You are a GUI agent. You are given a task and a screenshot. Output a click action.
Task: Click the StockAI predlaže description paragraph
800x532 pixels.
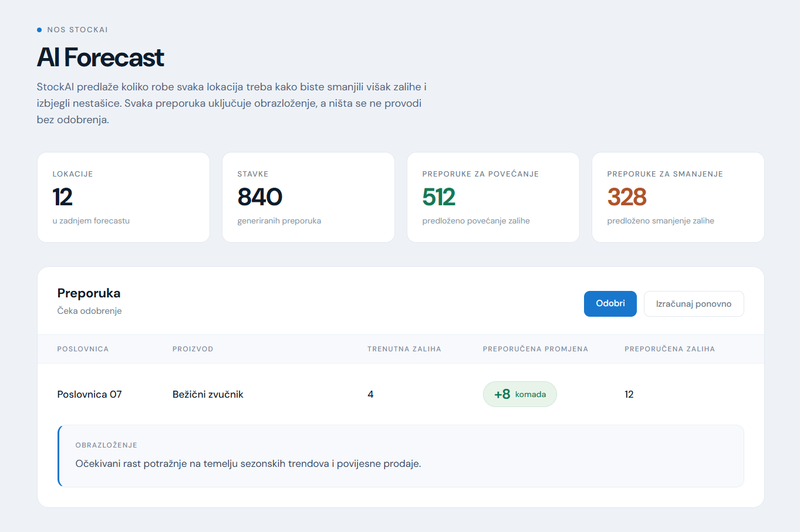232,103
